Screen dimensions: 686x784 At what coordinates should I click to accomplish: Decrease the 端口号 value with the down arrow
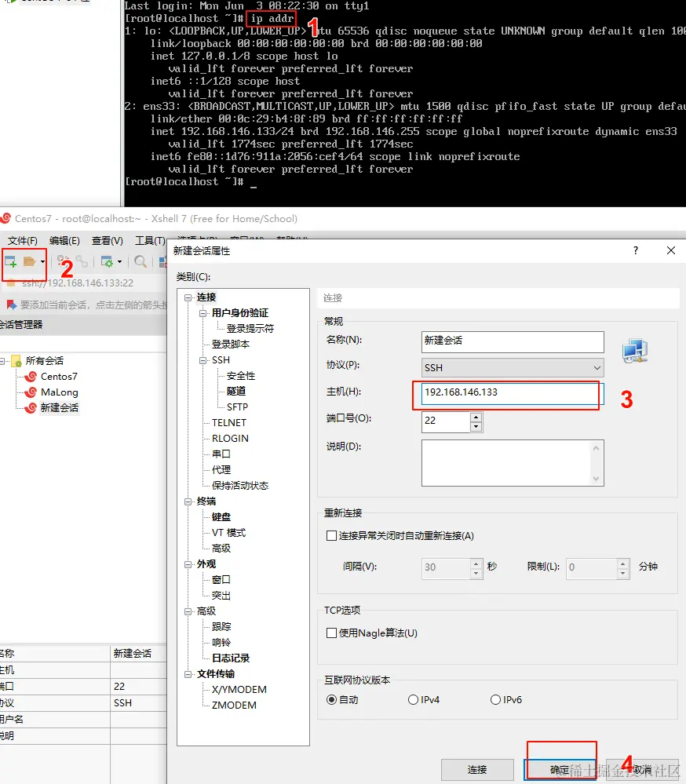click(x=476, y=426)
